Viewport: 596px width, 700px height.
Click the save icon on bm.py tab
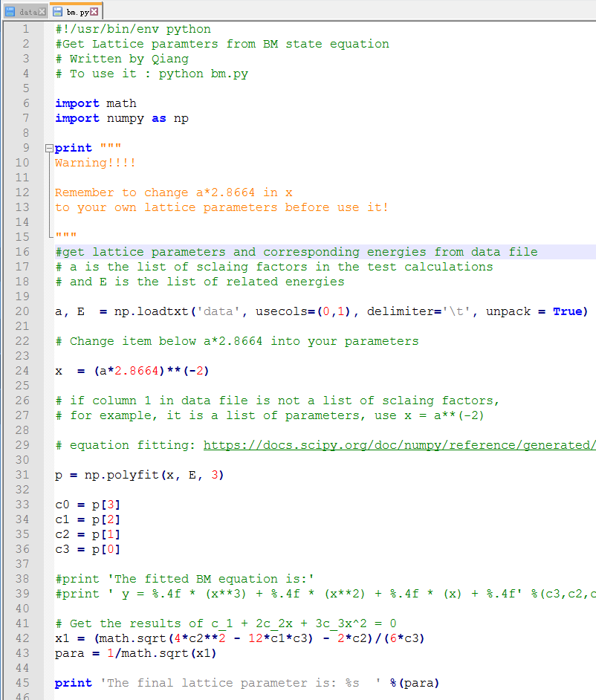57,11
